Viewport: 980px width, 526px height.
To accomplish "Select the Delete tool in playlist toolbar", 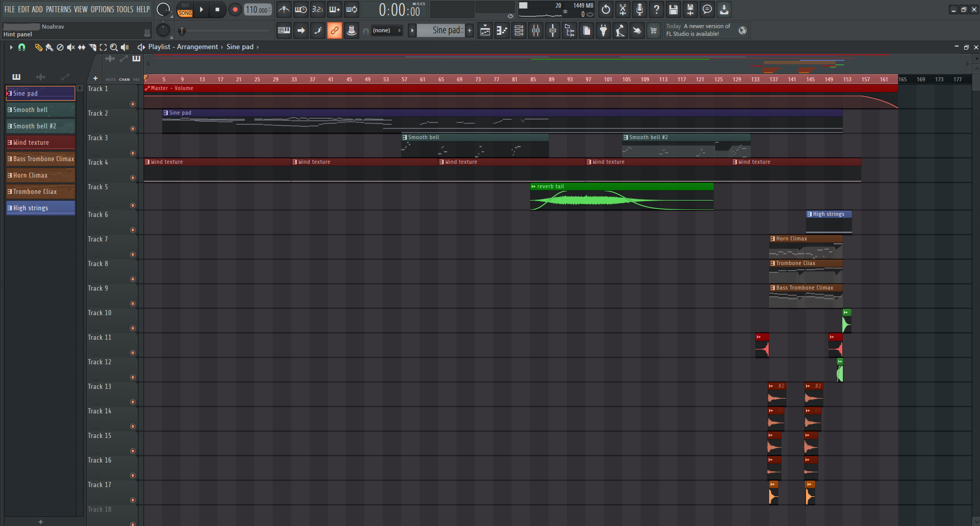I will point(60,47).
